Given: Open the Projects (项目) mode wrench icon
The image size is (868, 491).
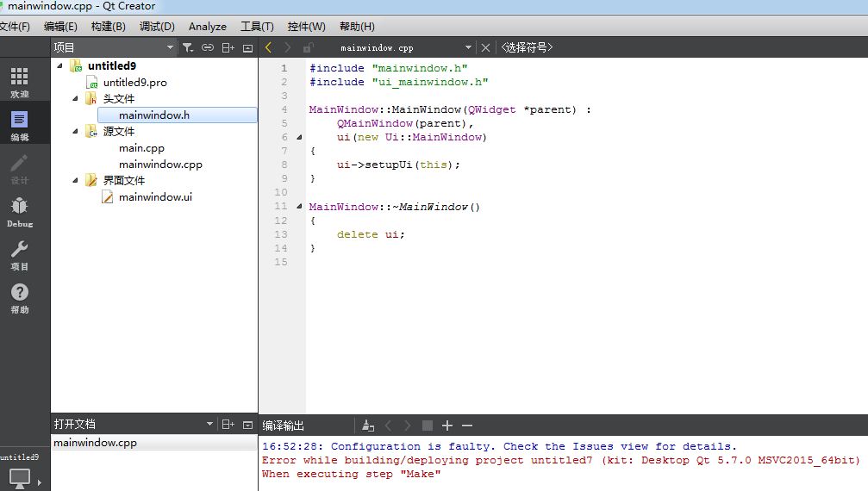Looking at the screenshot, I should tap(19, 254).
